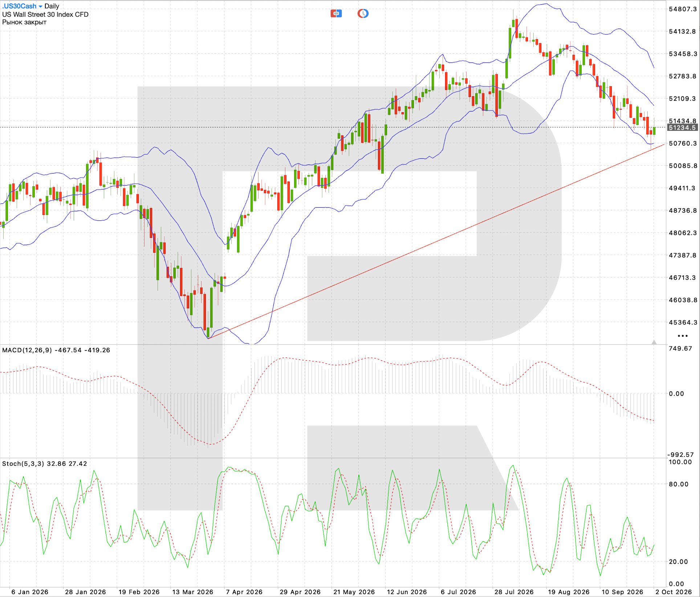The height and width of the screenshot is (597, 700).
Task: Open the .US30Cash symbol dropdown
Action: [x=22, y=6]
